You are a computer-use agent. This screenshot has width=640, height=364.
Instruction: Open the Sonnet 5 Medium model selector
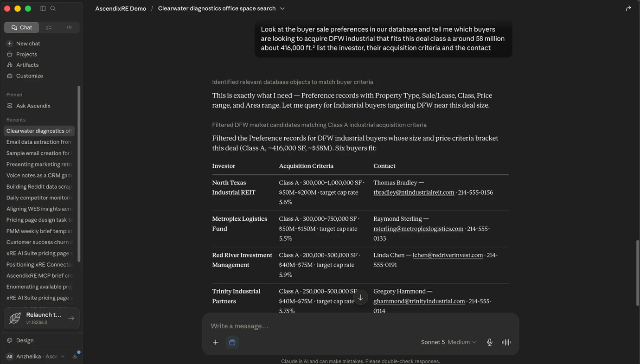pos(448,342)
